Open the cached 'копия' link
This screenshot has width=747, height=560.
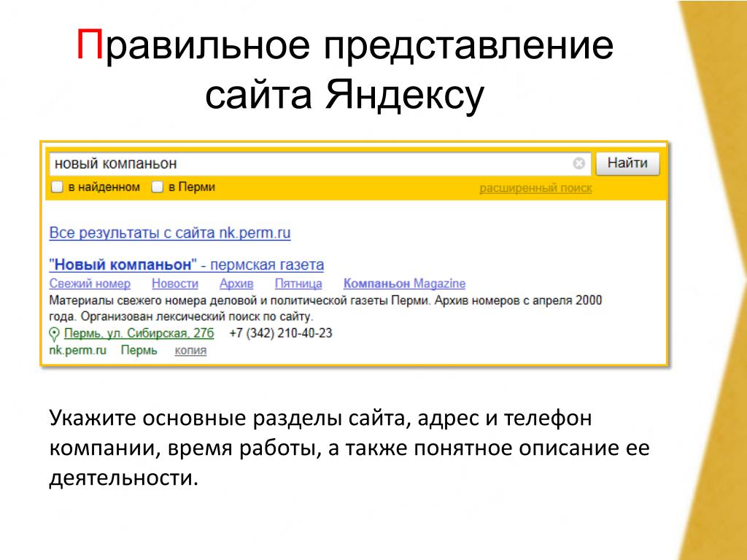190,351
